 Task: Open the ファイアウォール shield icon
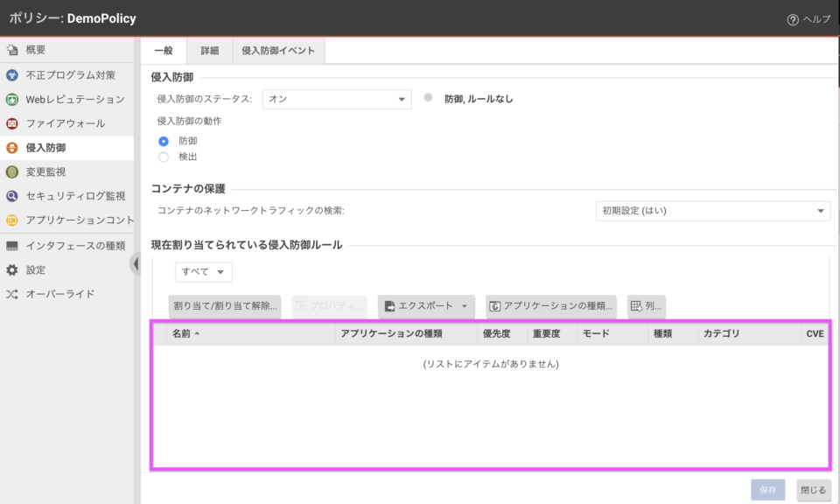tap(10, 124)
